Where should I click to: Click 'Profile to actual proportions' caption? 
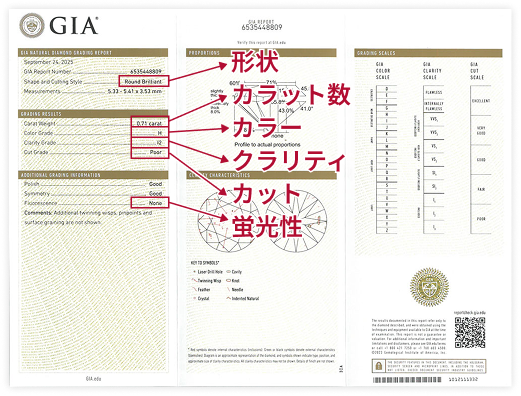[x=267, y=145]
